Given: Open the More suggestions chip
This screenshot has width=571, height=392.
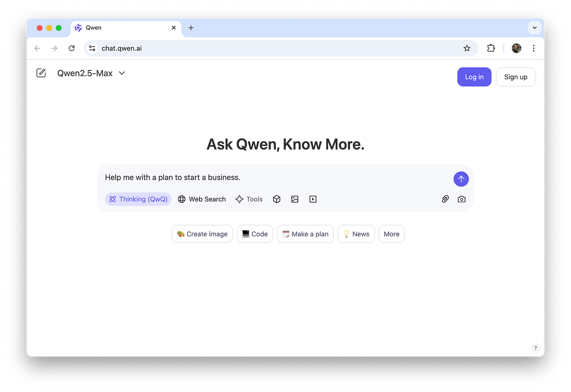Looking at the screenshot, I should (392, 234).
